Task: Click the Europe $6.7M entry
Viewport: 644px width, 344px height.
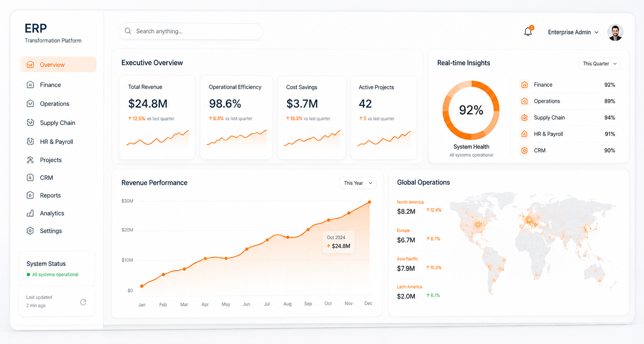Action: click(419, 236)
